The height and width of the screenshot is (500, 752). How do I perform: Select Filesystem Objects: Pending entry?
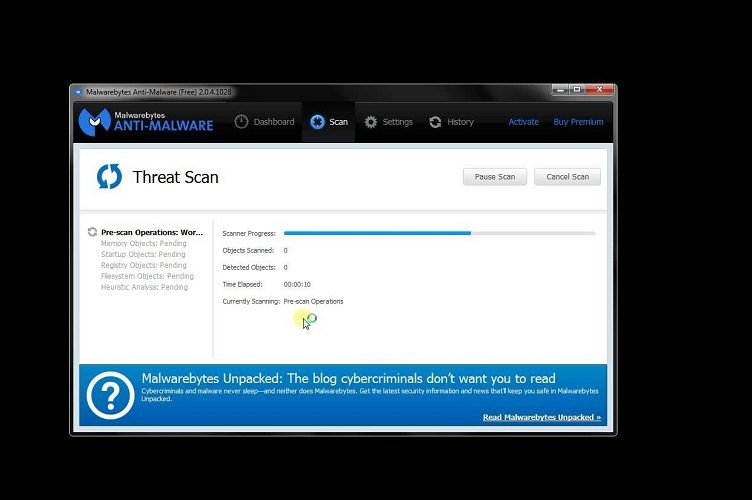[147, 276]
